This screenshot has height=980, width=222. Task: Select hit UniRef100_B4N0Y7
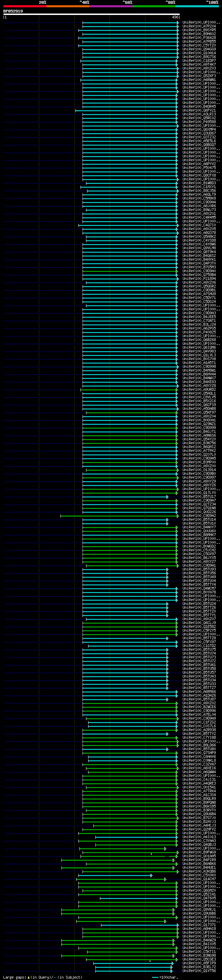coord(199,527)
